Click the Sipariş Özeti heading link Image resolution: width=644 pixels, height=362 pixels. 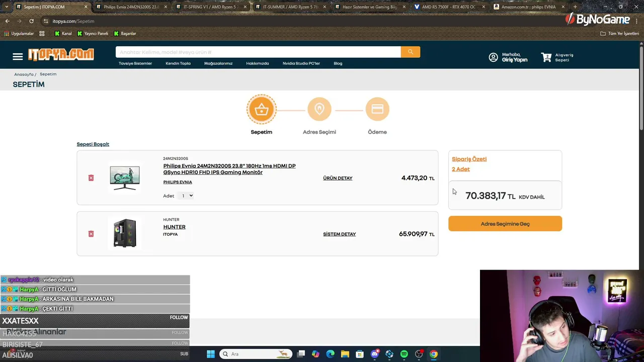[x=469, y=159]
